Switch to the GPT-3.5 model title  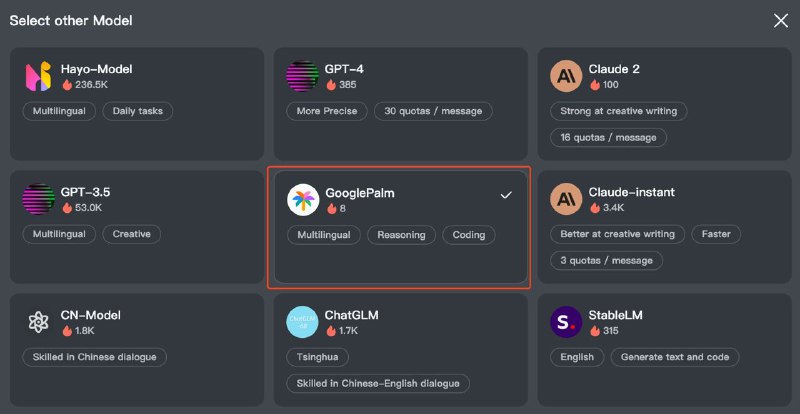click(85, 192)
